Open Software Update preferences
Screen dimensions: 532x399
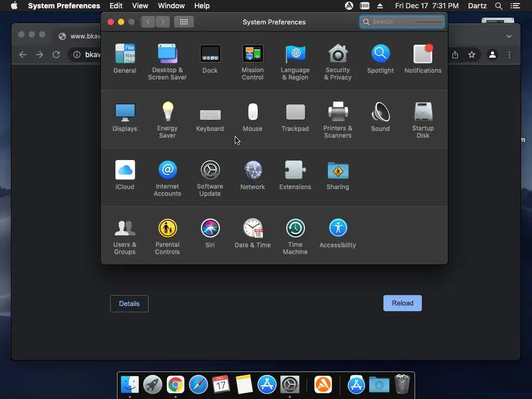click(x=210, y=179)
